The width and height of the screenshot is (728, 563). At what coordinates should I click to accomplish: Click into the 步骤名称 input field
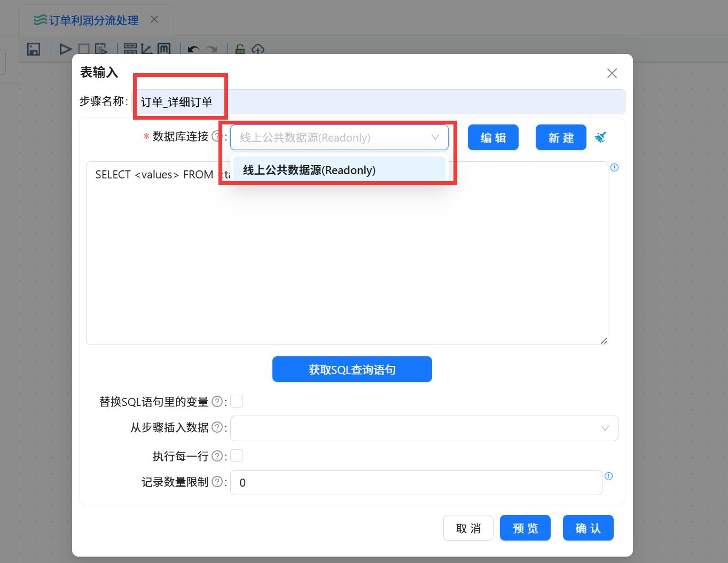coord(379,101)
